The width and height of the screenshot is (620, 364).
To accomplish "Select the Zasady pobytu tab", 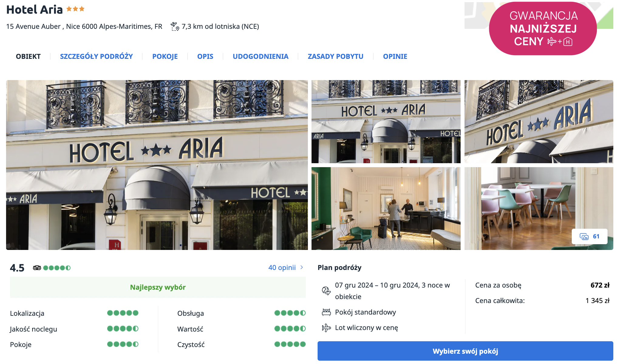I will [x=336, y=56].
